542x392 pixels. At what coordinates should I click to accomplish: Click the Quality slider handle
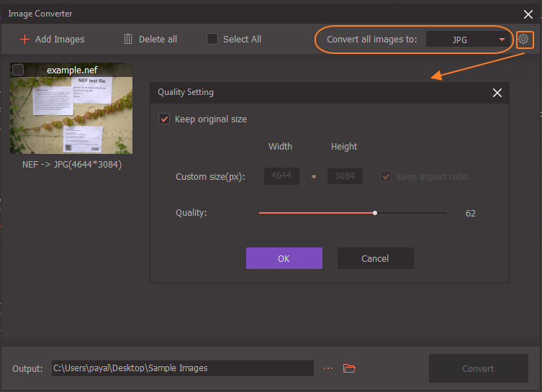point(375,213)
